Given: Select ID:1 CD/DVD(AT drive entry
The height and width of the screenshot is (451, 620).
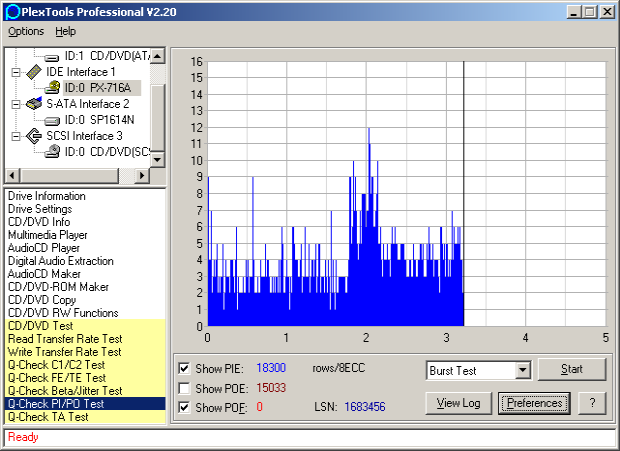Looking at the screenshot, I should 107,56.
